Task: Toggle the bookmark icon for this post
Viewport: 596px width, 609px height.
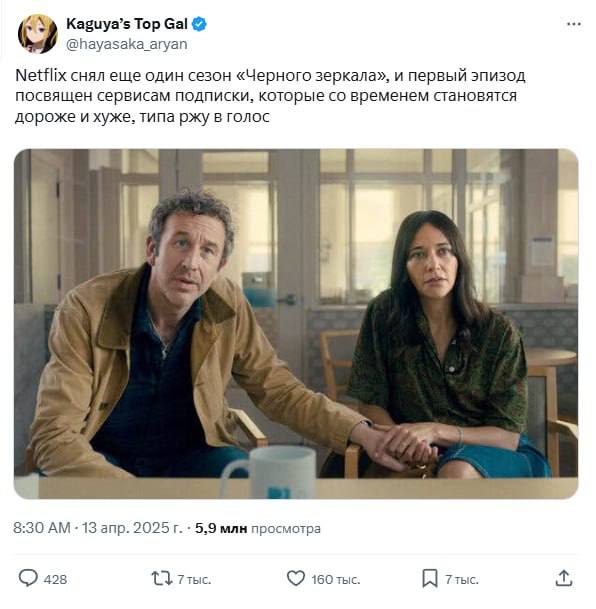Action: pyautogui.click(x=430, y=578)
